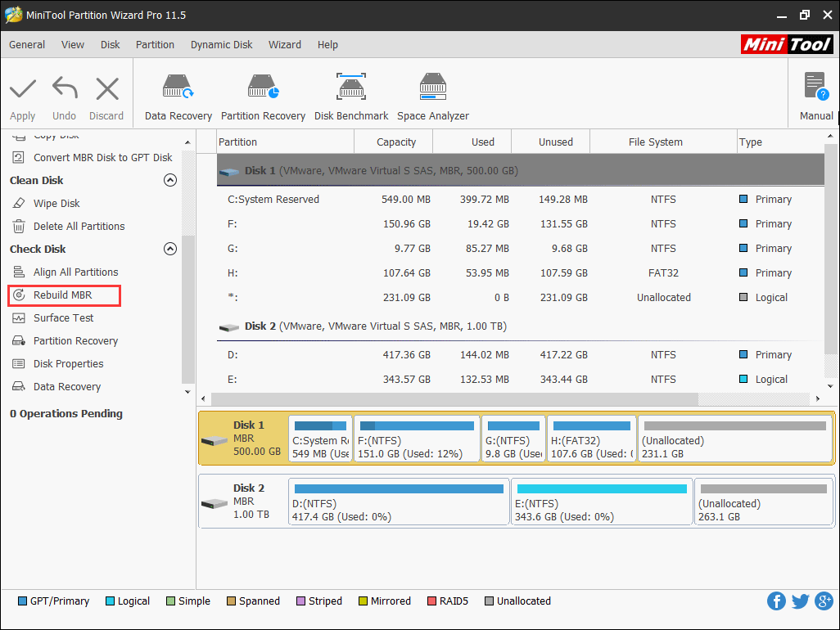The image size is (840, 630).
Task: Click the Align All Partitions icon
Action: pyautogui.click(x=19, y=272)
